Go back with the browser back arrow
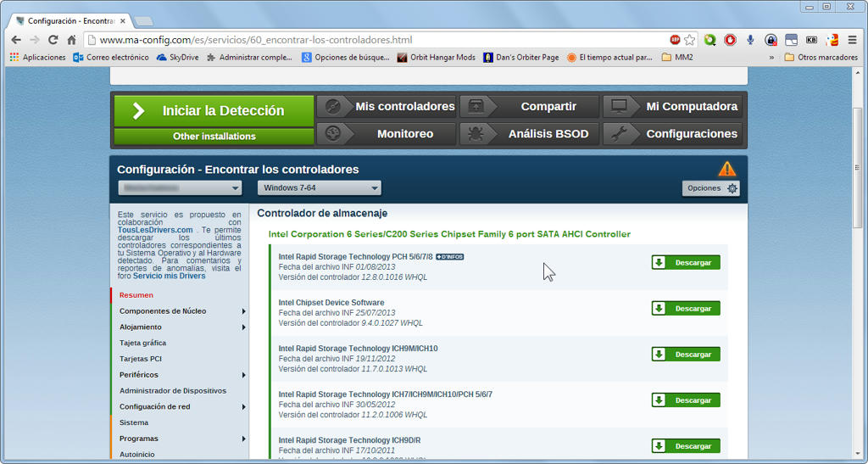 click(16, 40)
